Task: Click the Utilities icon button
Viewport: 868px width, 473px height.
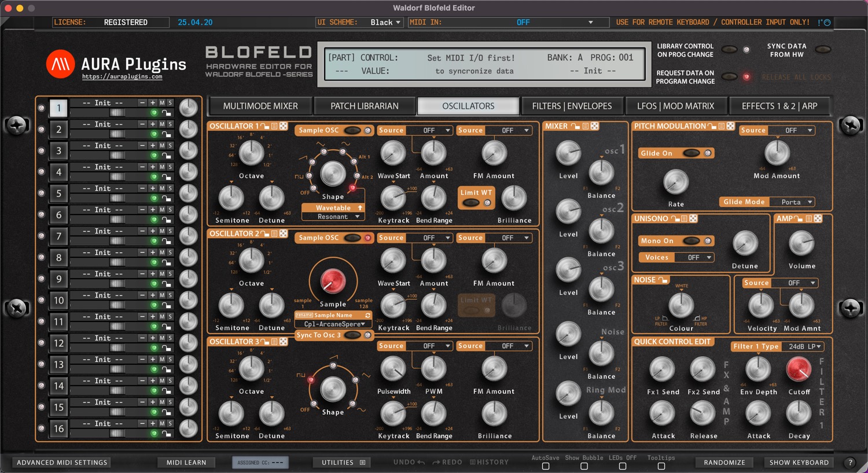Action: pyautogui.click(x=362, y=463)
